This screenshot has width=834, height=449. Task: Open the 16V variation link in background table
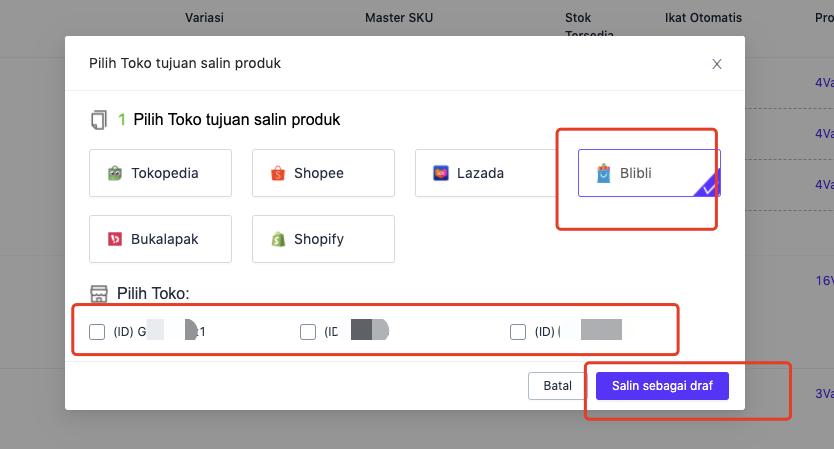point(824,280)
